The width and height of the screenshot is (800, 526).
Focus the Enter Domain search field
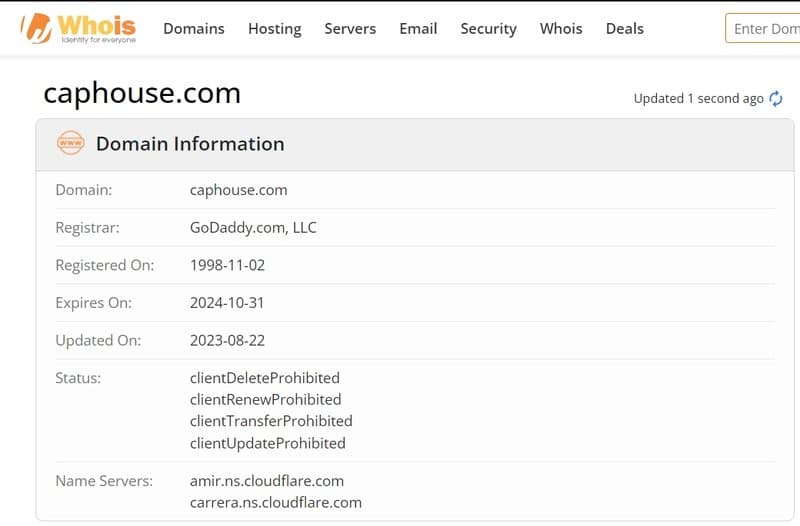[x=763, y=28]
